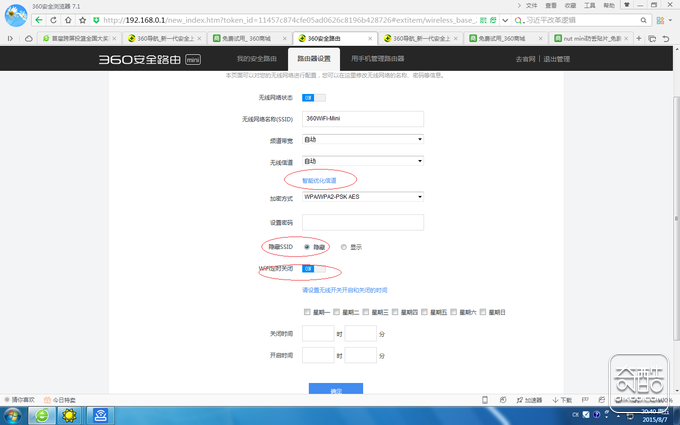Check the 星期二 checkbox
Viewport: 680px width, 425px height.
point(336,312)
